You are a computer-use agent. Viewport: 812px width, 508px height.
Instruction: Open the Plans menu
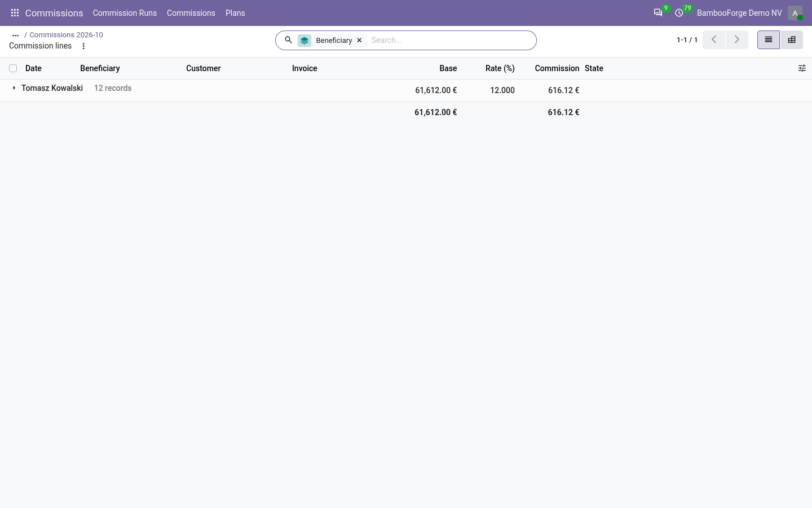(235, 13)
